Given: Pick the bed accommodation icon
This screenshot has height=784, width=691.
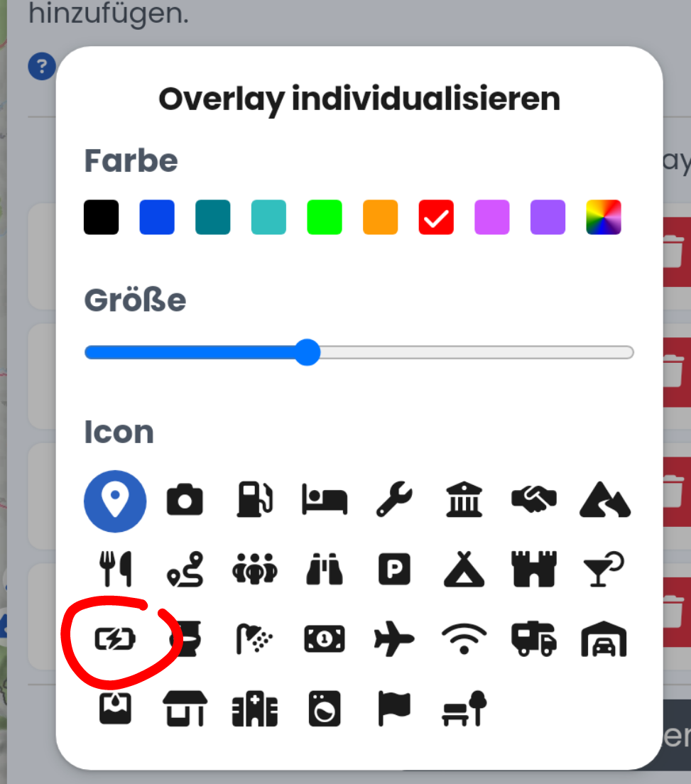Looking at the screenshot, I should point(325,499).
